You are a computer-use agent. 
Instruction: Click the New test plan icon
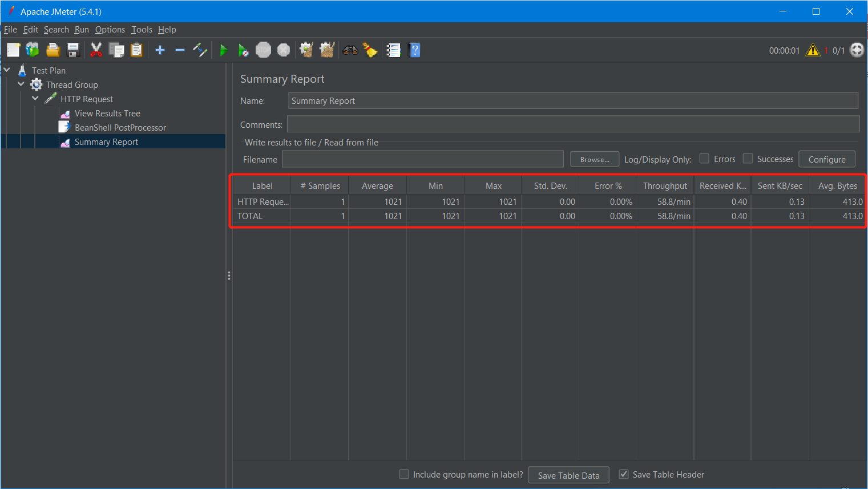[x=13, y=50]
